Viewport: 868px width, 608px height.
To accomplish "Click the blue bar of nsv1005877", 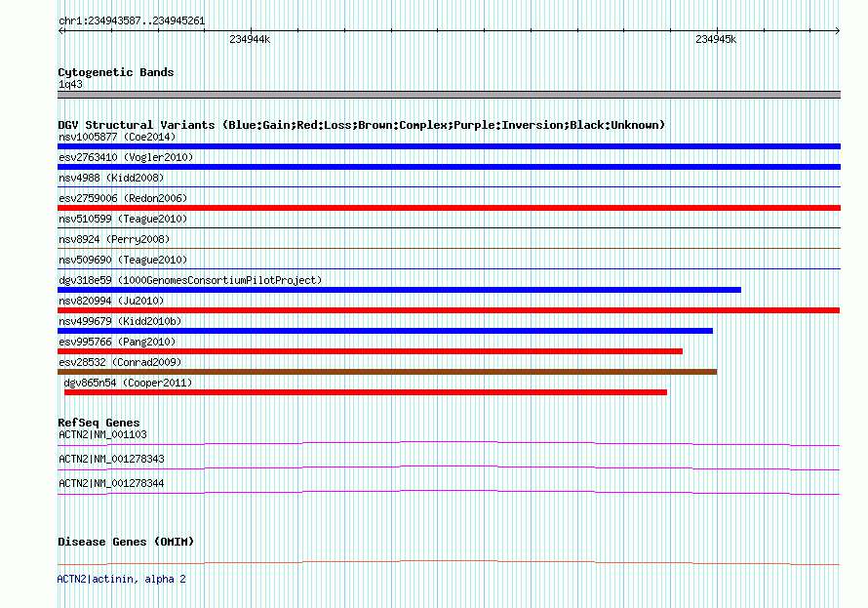I will coord(449,146).
